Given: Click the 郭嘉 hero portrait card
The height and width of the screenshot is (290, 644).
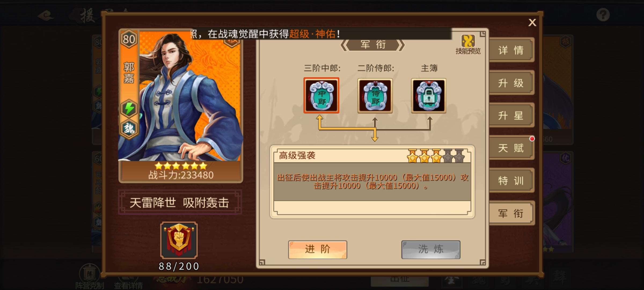Looking at the screenshot, I should (181, 105).
